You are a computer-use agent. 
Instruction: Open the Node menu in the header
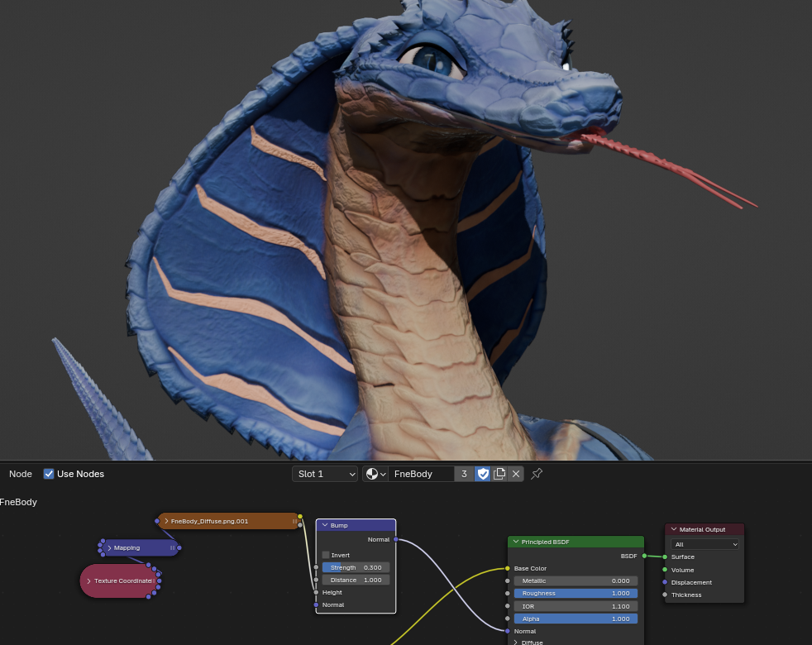(x=20, y=474)
